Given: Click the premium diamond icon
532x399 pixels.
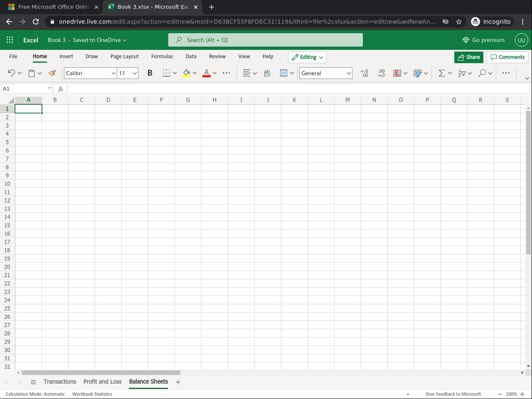Looking at the screenshot, I should [466, 40].
